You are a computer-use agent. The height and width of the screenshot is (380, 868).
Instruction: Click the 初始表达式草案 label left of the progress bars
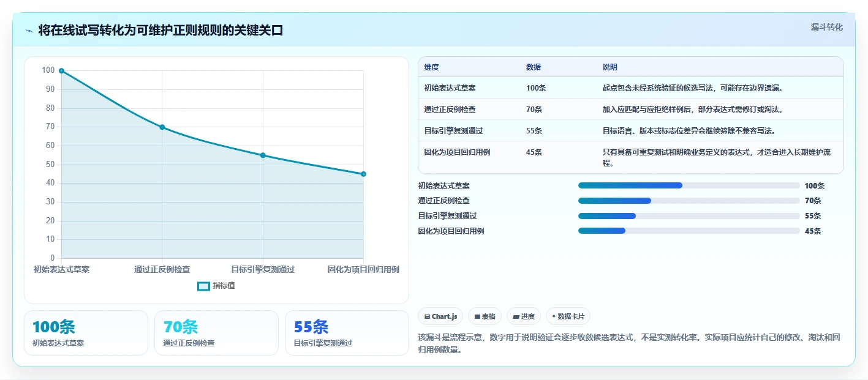[x=444, y=185]
